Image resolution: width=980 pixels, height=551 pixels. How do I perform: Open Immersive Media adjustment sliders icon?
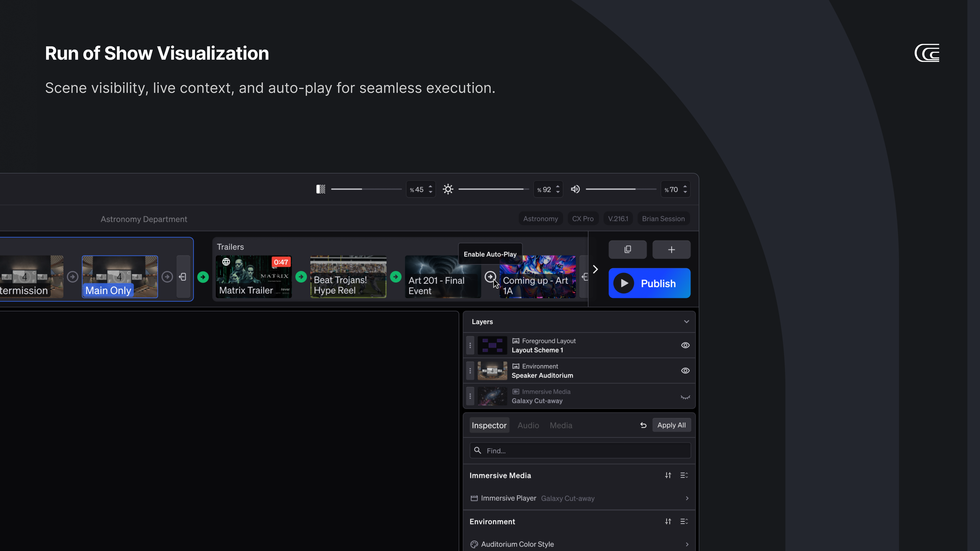668,475
